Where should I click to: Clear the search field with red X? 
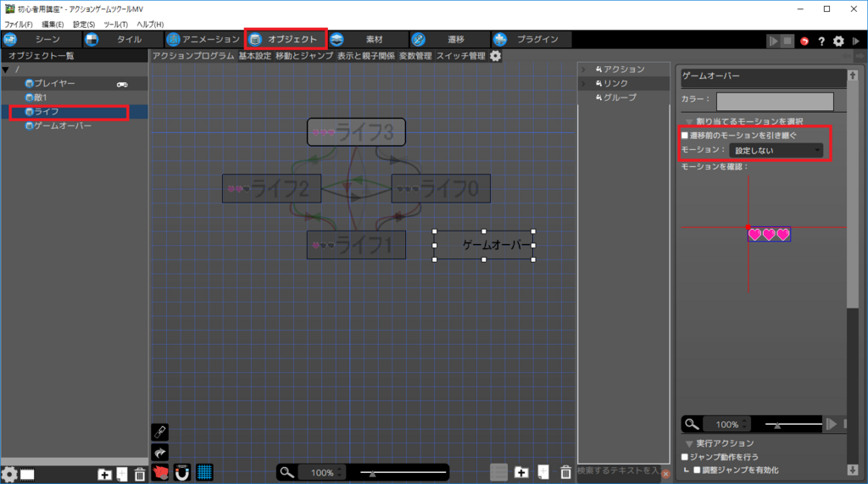tap(665, 474)
